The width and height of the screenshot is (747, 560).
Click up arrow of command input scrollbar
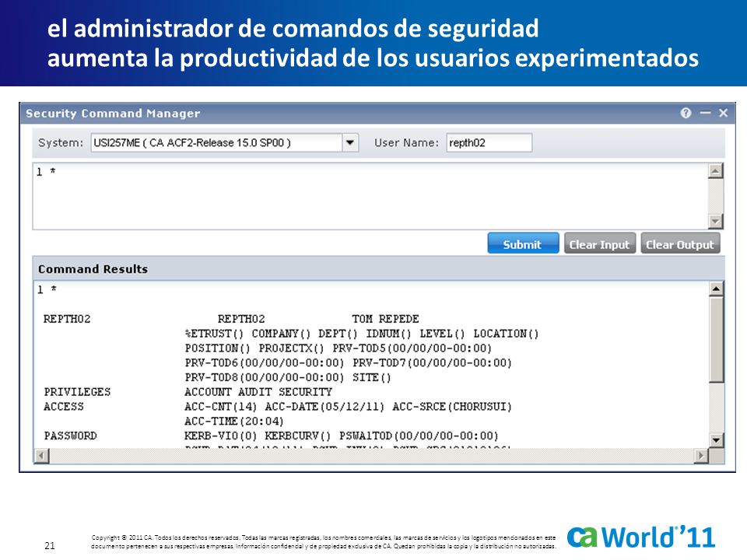point(716,171)
